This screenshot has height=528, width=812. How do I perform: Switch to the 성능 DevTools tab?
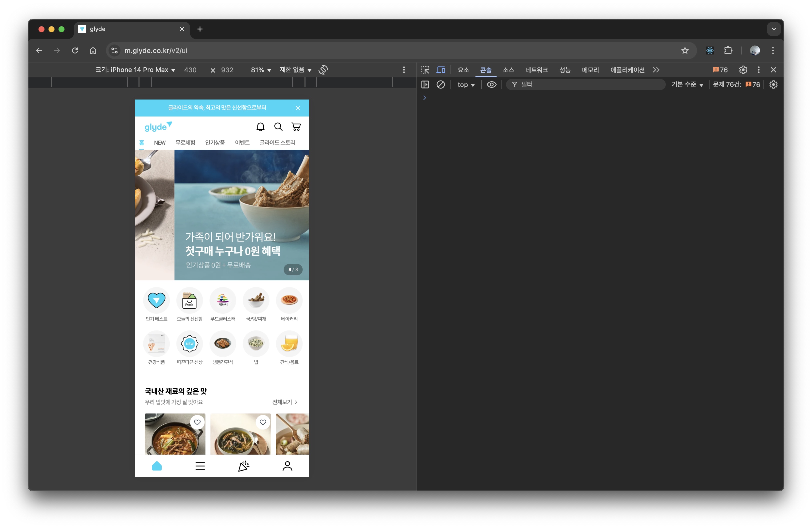565,70
